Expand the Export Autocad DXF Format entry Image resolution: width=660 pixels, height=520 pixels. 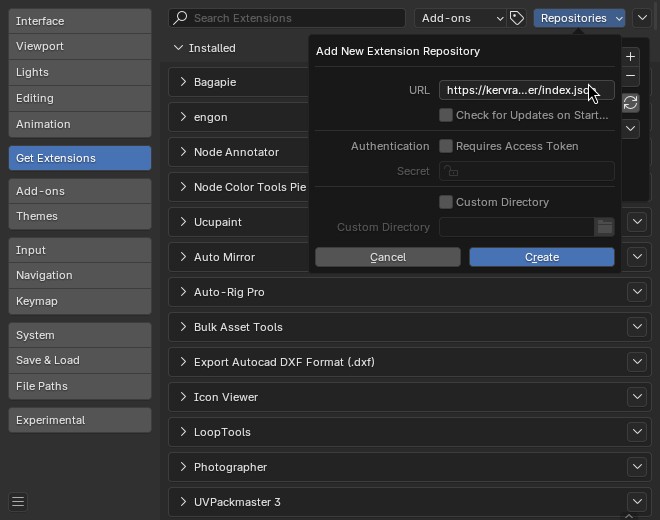[x=183, y=361]
